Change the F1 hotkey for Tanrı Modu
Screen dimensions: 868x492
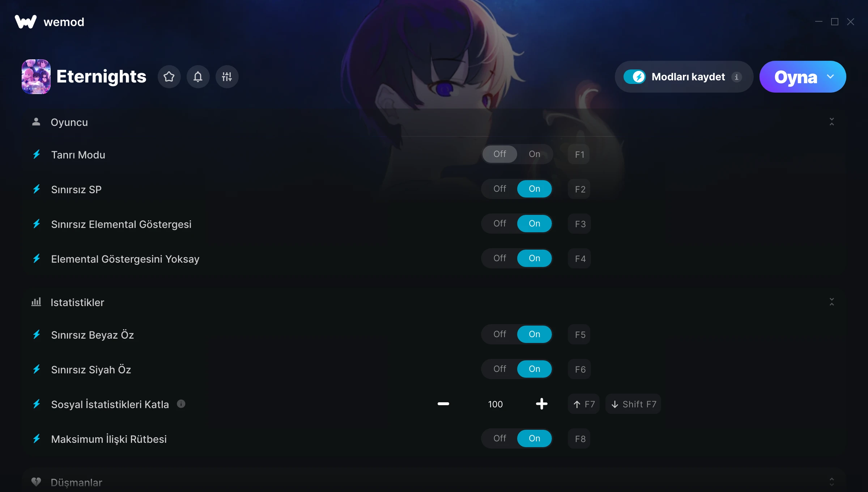tap(579, 154)
